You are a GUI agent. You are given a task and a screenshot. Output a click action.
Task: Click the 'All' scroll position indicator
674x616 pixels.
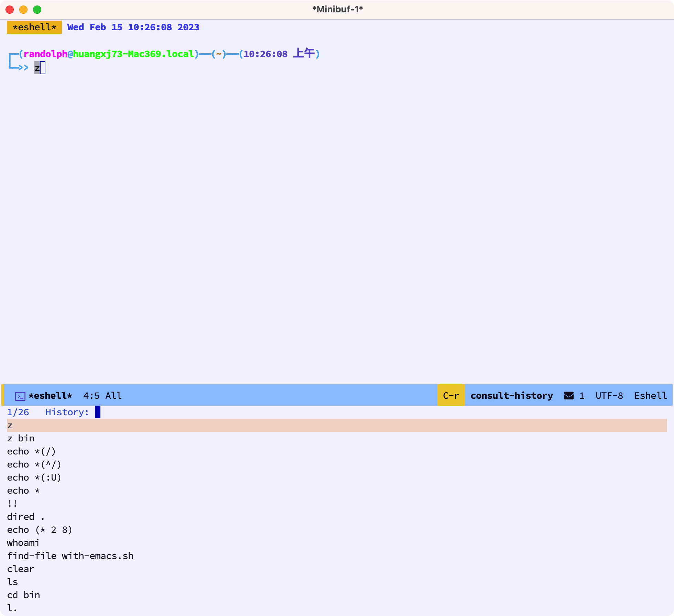pyautogui.click(x=113, y=396)
